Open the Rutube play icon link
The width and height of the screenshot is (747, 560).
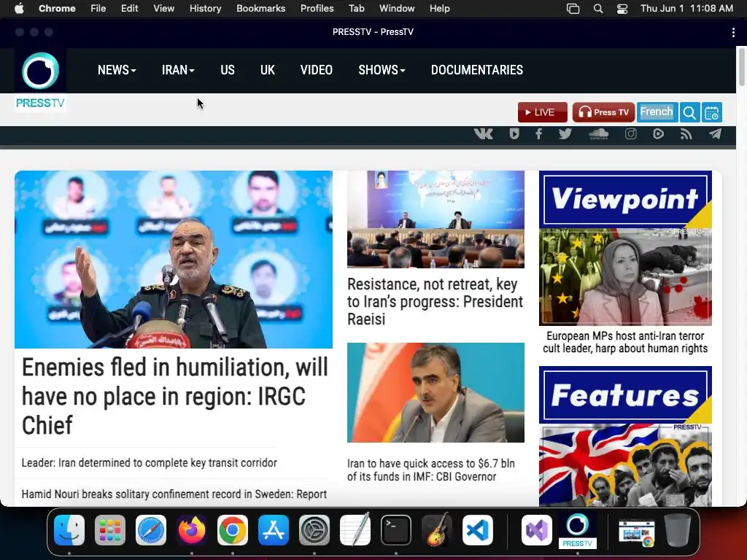tap(659, 134)
